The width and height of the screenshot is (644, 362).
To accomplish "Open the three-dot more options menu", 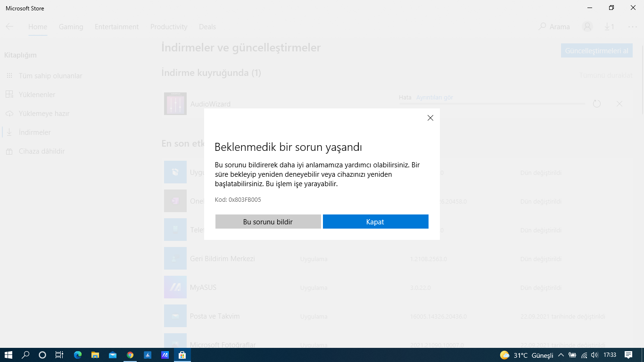I will click(633, 27).
